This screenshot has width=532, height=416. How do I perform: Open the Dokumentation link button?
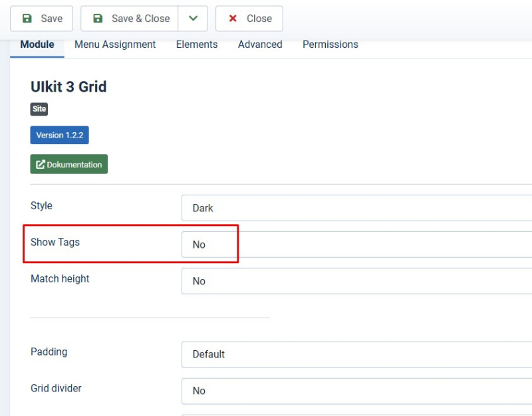point(69,164)
